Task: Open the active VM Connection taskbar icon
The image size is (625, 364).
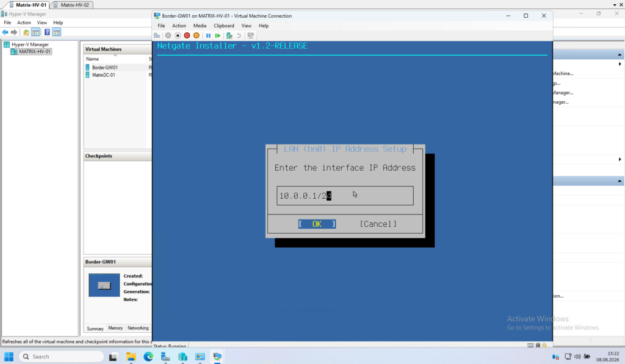Action: pos(217,357)
